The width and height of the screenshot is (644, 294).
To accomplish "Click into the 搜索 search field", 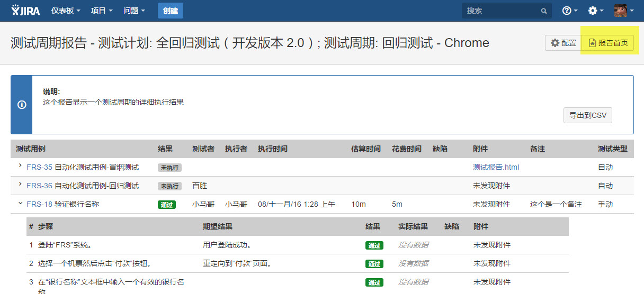I will pyautogui.click(x=500, y=11).
